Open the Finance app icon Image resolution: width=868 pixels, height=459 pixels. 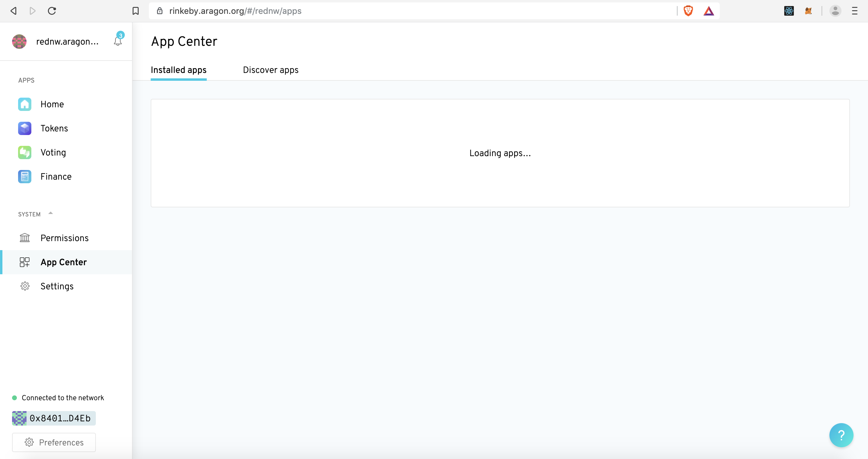25,176
